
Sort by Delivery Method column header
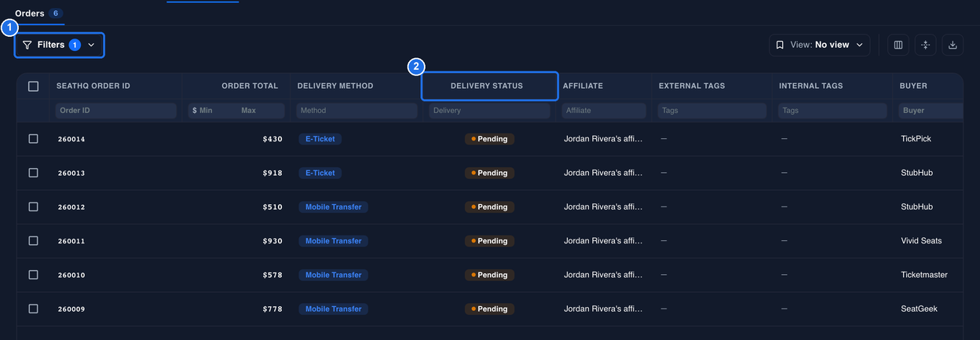(335, 86)
